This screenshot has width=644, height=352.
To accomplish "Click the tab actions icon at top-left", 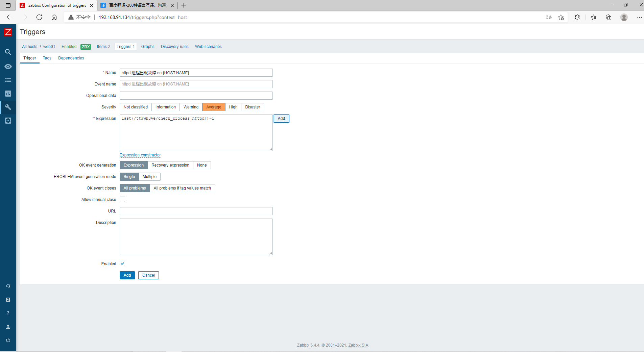I will pyautogui.click(x=8, y=5).
